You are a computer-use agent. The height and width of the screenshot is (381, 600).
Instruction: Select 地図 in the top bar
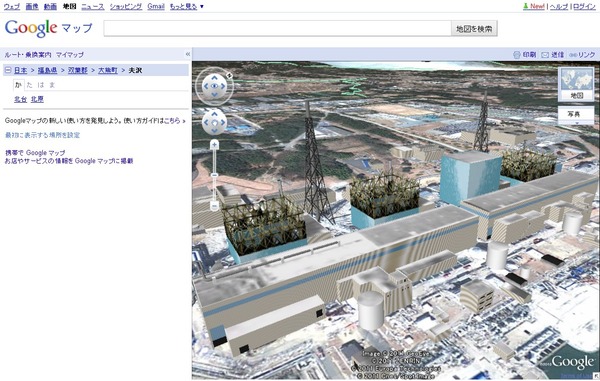69,7
